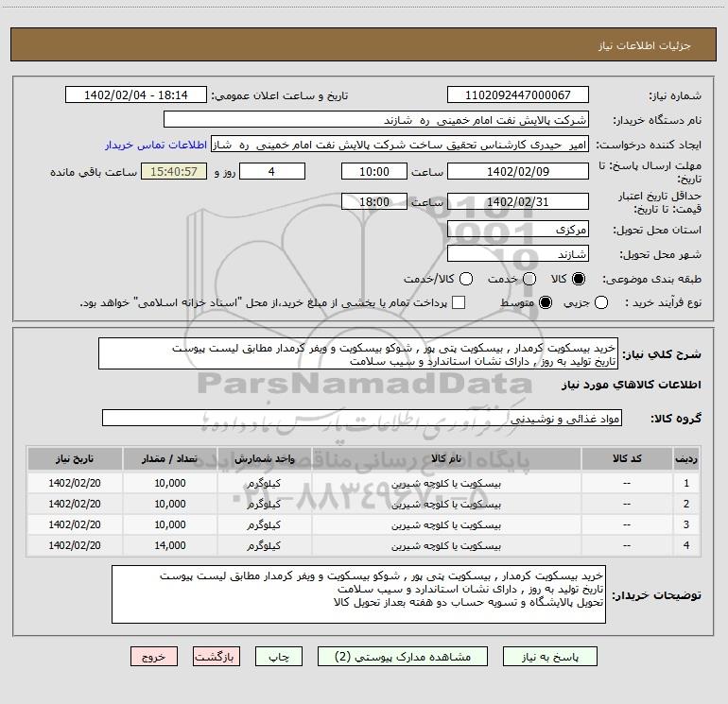Toggle the اسناد خزانه اسلامی payment checkbox

tap(459, 302)
